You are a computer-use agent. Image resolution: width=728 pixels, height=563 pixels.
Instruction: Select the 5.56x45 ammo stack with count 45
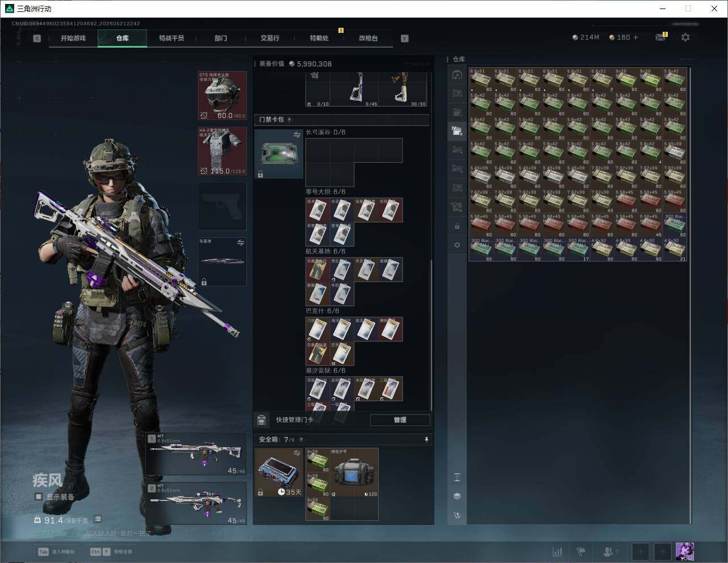(651, 225)
